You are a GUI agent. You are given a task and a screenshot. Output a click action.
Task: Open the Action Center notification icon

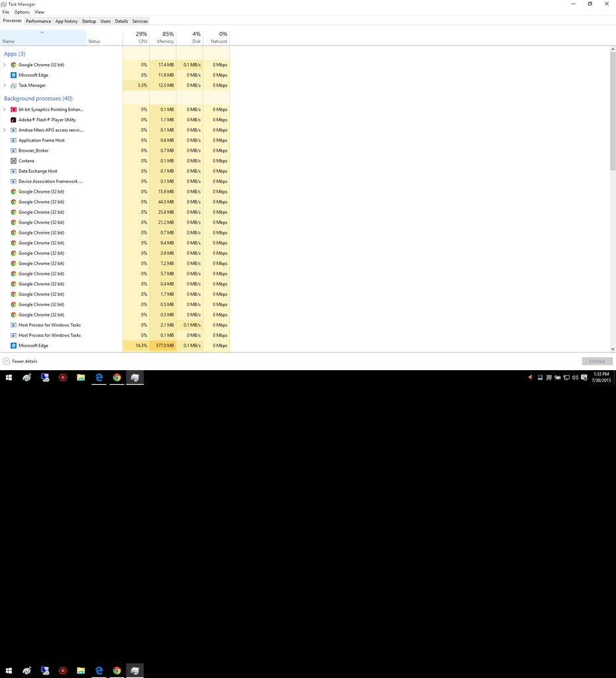pyautogui.click(x=584, y=377)
